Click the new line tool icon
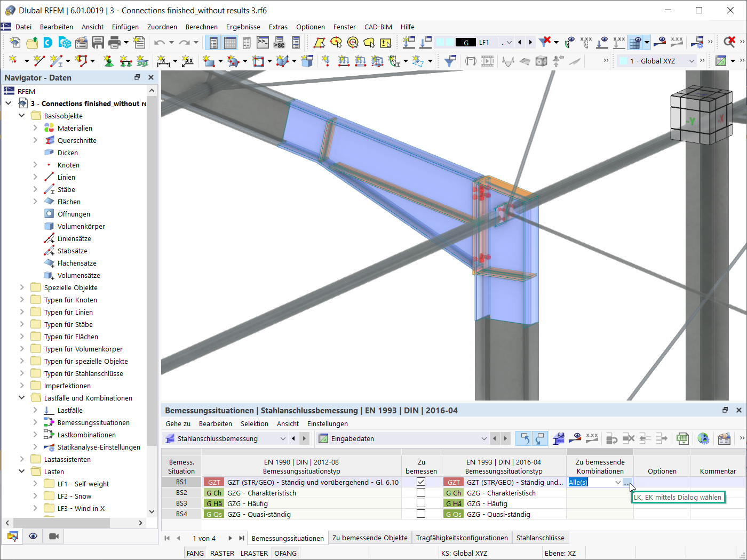747x560 pixels. click(x=39, y=61)
